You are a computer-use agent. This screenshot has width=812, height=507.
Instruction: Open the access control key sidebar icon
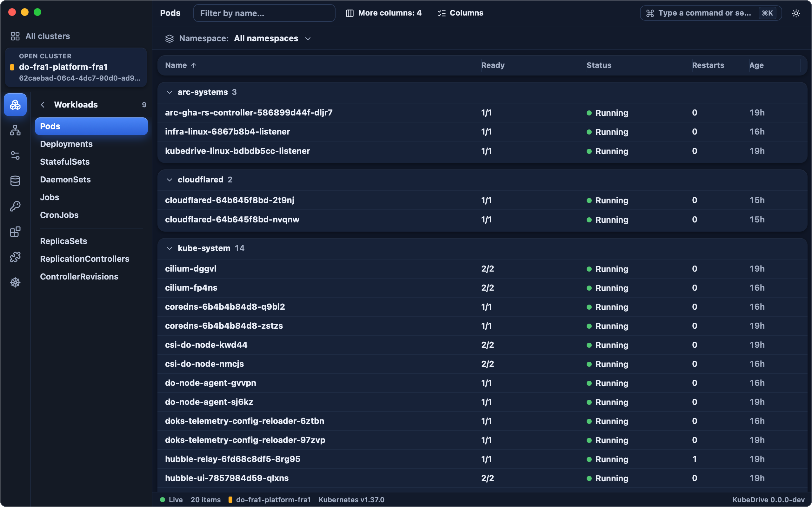pos(15,206)
